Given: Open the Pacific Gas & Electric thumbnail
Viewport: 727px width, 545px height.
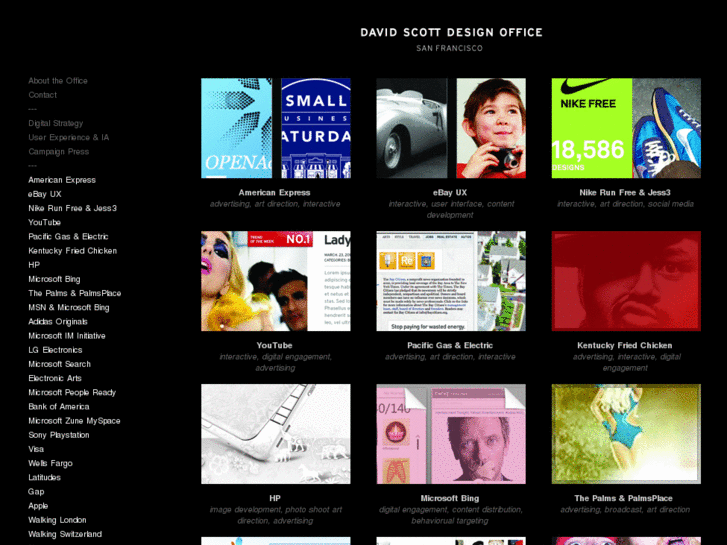Looking at the screenshot, I should pyautogui.click(x=450, y=281).
